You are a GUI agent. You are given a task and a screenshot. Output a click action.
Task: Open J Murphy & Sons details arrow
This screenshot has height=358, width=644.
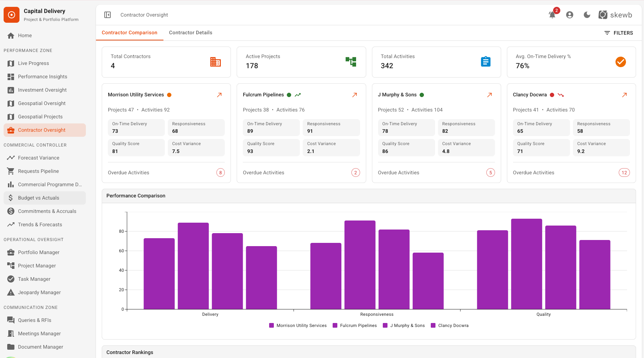[490, 95]
